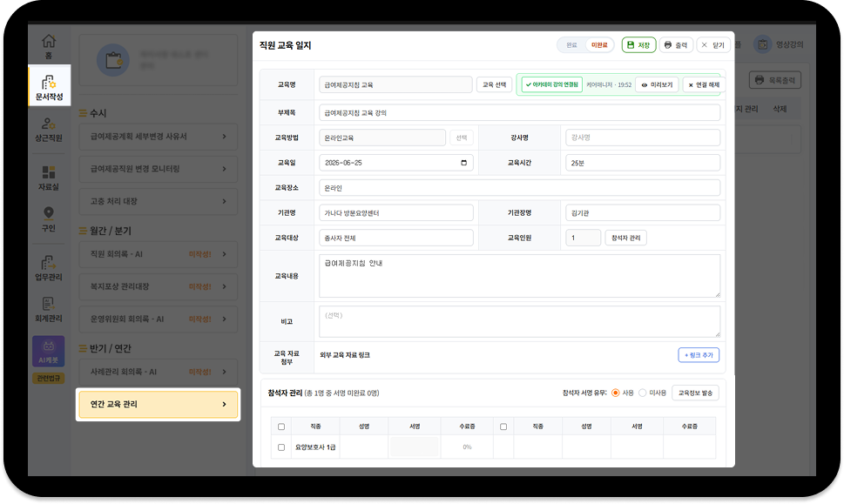Click 연결 해제 to unlink the lecture

click(x=704, y=85)
